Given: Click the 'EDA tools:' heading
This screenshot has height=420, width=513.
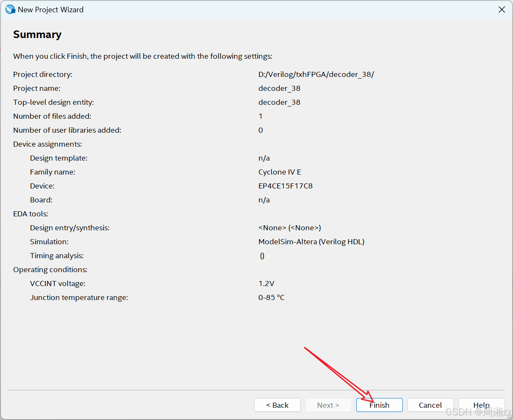Looking at the screenshot, I should 31,214.
